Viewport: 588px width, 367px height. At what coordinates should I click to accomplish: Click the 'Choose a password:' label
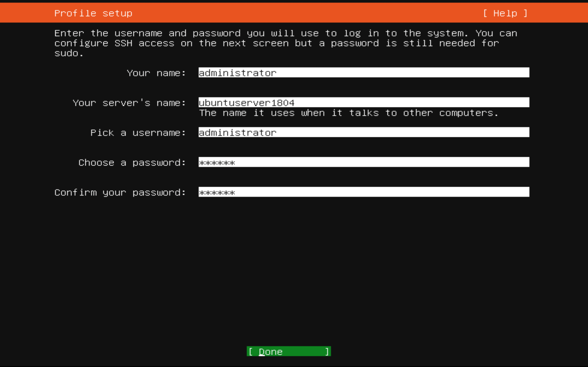[x=132, y=163]
